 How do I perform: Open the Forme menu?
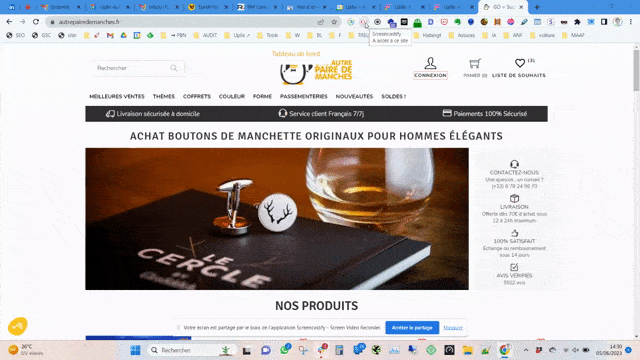(262, 97)
